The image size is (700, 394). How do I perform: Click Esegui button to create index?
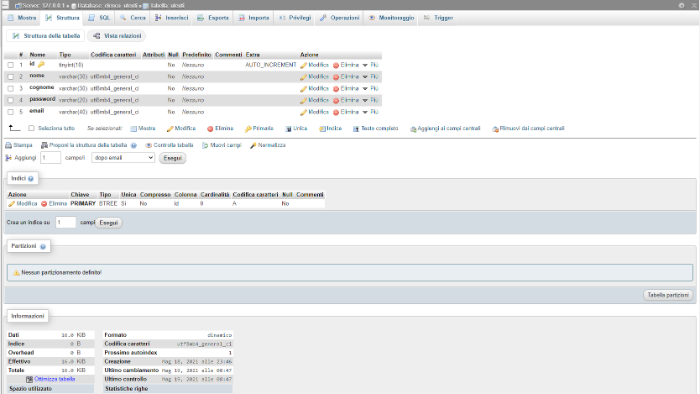coord(108,223)
